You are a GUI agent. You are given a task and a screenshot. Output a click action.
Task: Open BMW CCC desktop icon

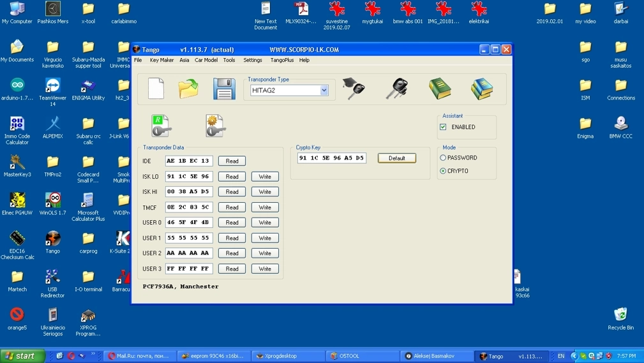pyautogui.click(x=620, y=128)
